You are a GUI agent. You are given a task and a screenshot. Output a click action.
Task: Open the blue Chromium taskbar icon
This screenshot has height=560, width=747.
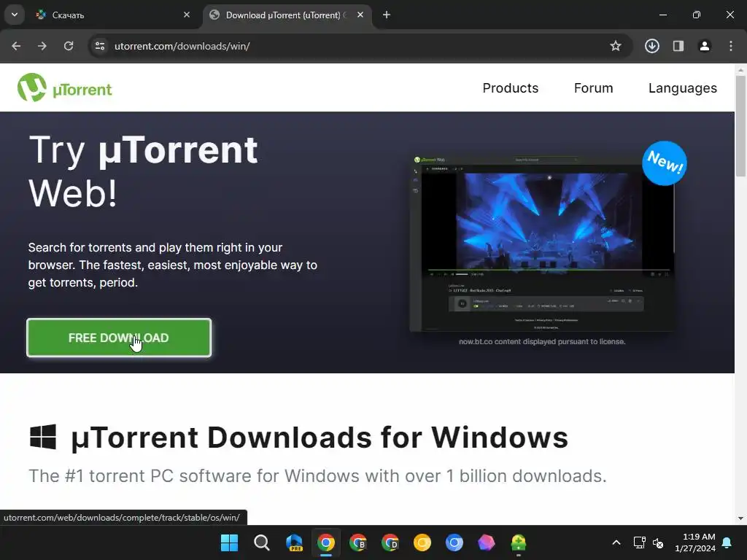pyautogui.click(x=454, y=542)
